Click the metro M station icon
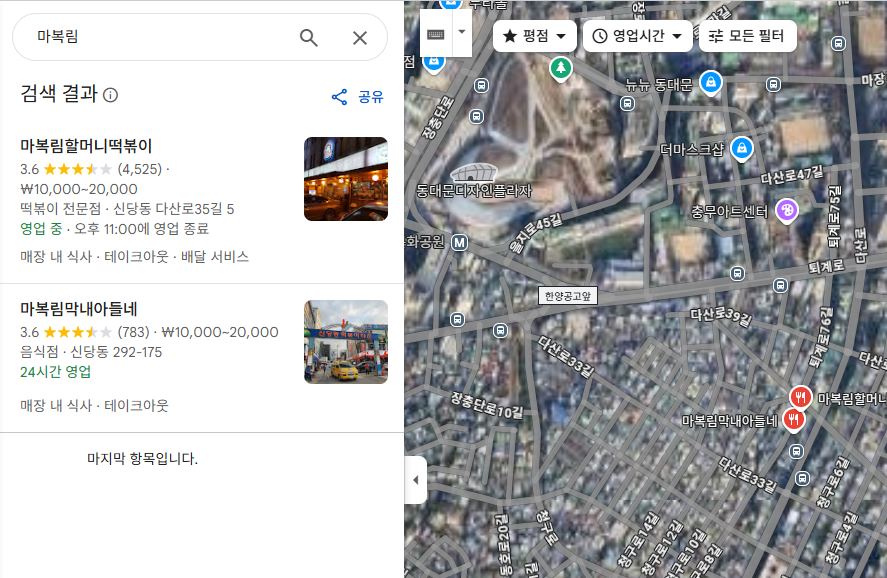 459,243
